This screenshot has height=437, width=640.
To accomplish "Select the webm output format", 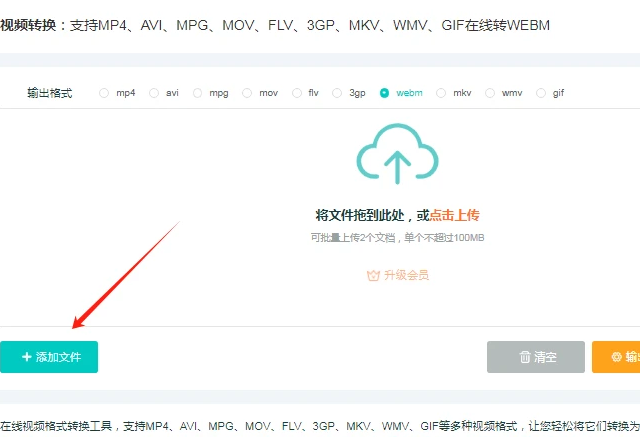I will click(385, 93).
